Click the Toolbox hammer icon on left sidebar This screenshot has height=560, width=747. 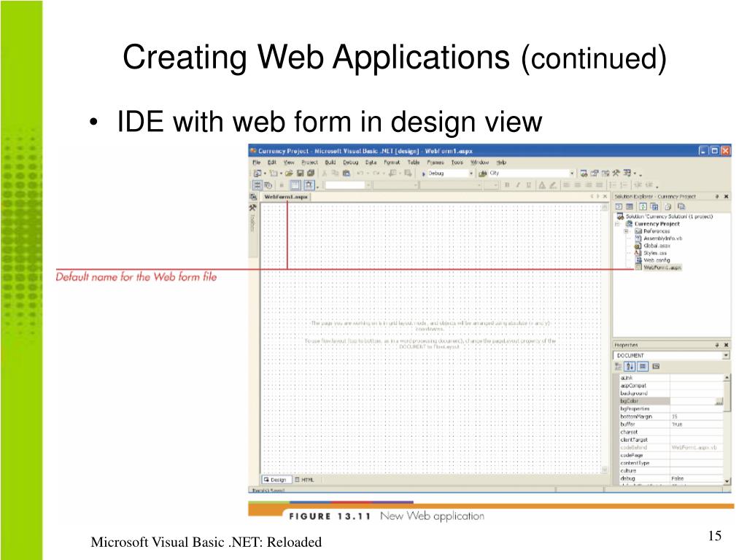[x=252, y=208]
